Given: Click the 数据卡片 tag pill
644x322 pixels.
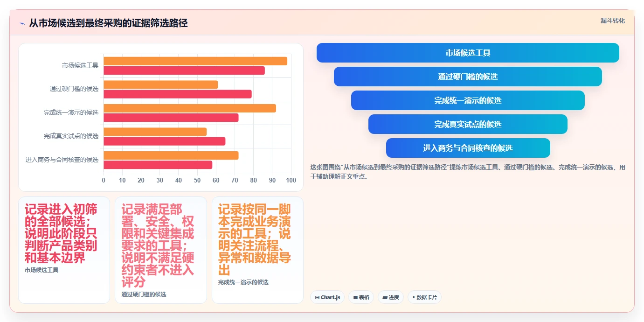Looking at the screenshot, I should pos(424,297).
